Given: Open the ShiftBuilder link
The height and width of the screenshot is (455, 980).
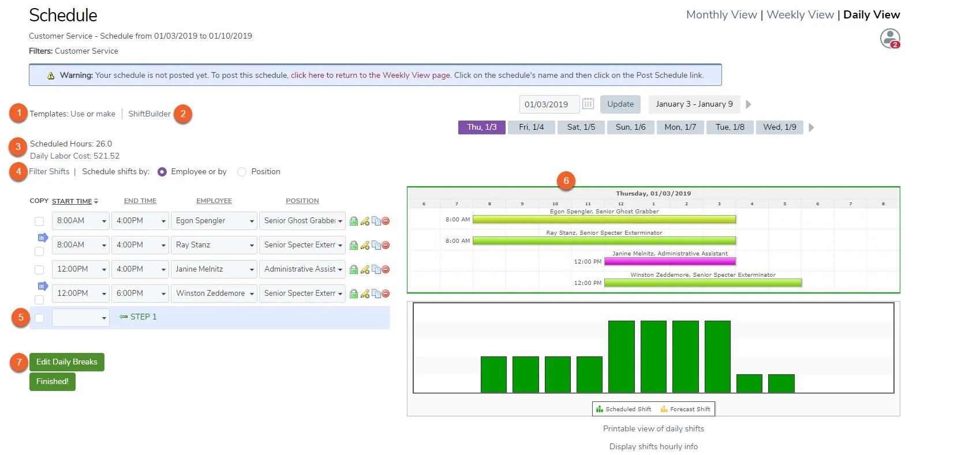Looking at the screenshot, I should click(149, 114).
